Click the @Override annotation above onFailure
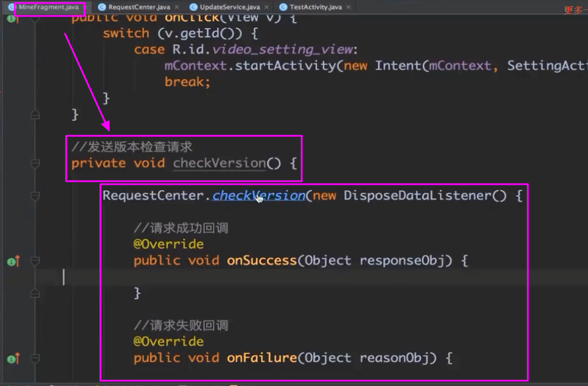The height and width of the screenshot is (386, 588). click(168, 342)
